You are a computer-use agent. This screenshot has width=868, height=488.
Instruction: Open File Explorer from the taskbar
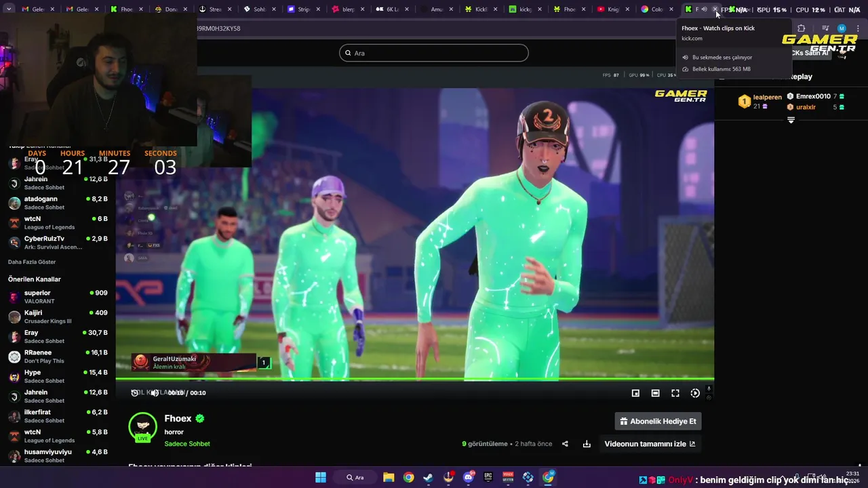(389, 477)
